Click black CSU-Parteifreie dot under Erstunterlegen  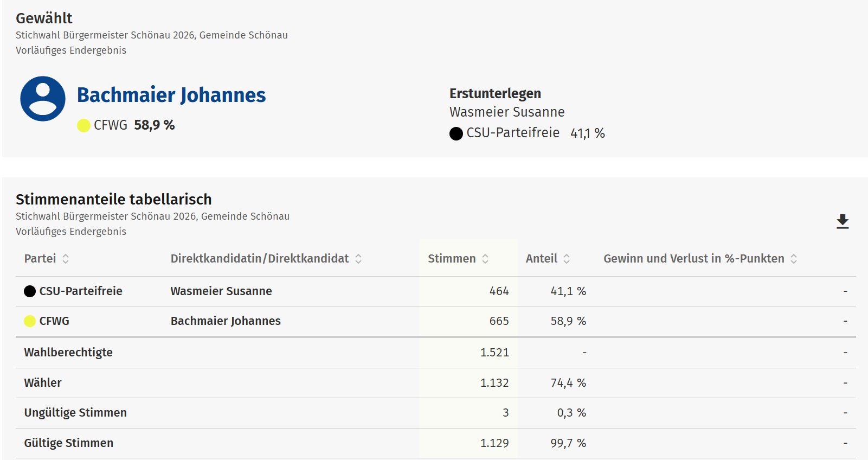[456, 133]
